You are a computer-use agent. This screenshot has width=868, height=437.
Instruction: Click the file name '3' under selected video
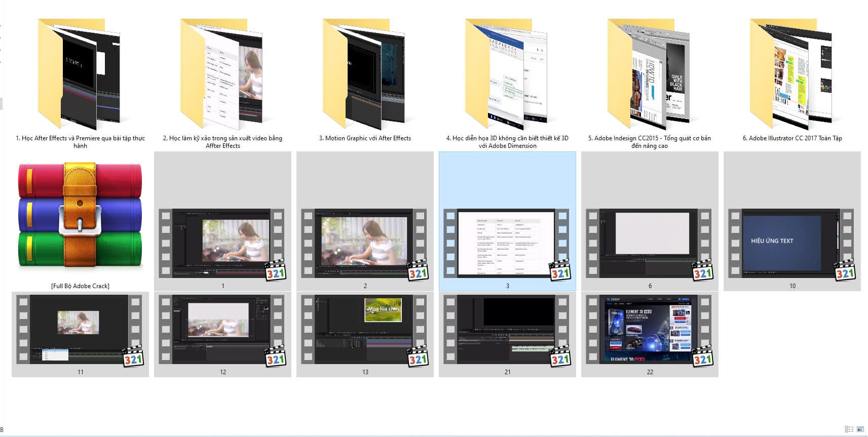click(507, 286)
